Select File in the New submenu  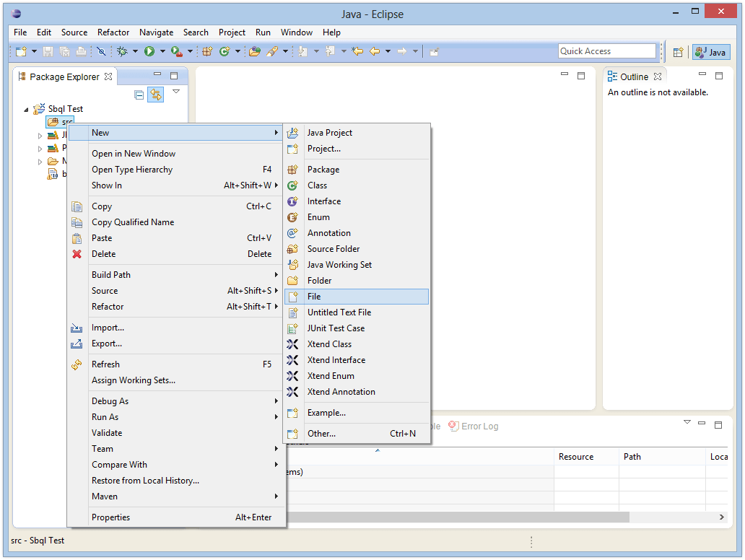pos(357,297)
